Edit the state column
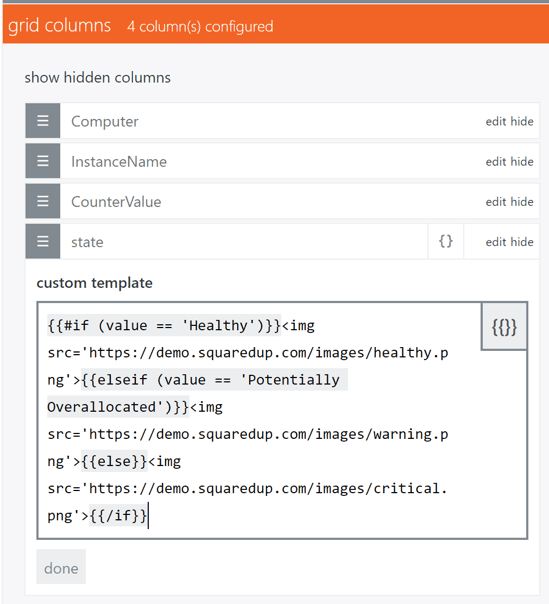Image resolution: width=549 pixels, height=604 pixels. 496,242
